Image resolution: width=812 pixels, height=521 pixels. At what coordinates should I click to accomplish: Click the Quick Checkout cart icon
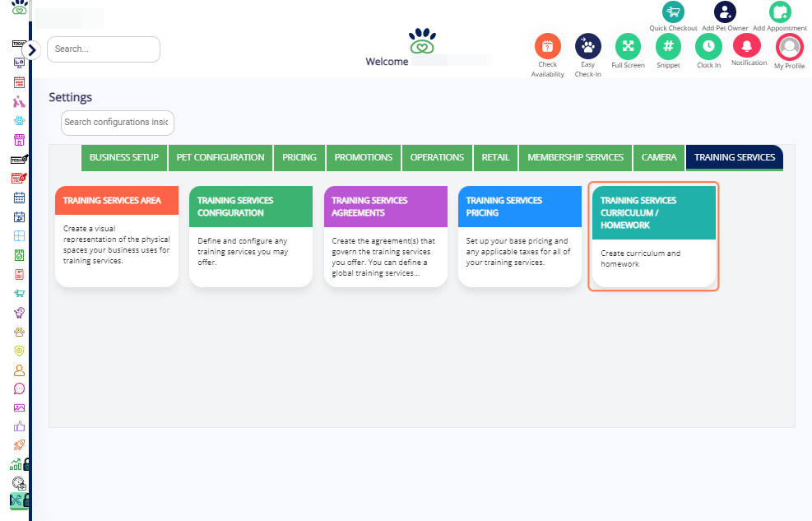[673, 12]
